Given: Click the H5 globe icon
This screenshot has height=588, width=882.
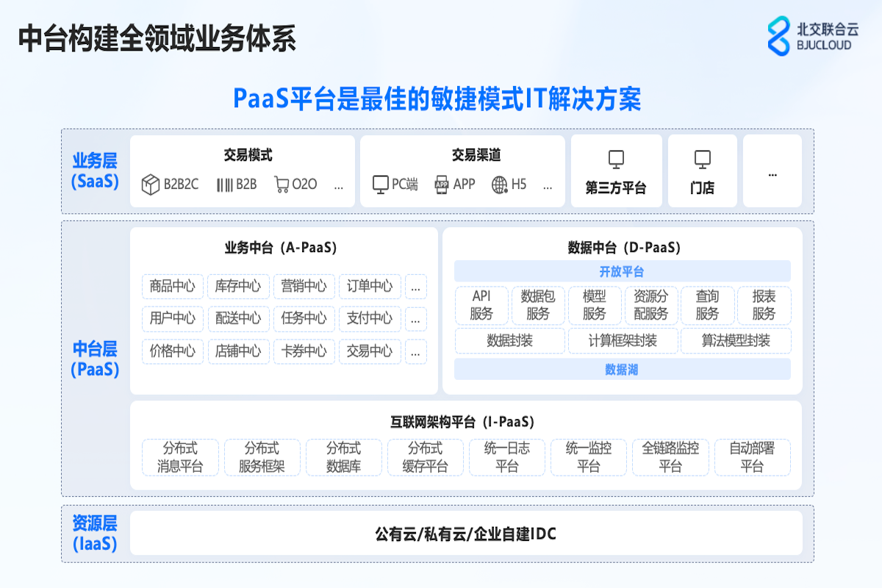Looking at the screenshot, I should [500, 184].
